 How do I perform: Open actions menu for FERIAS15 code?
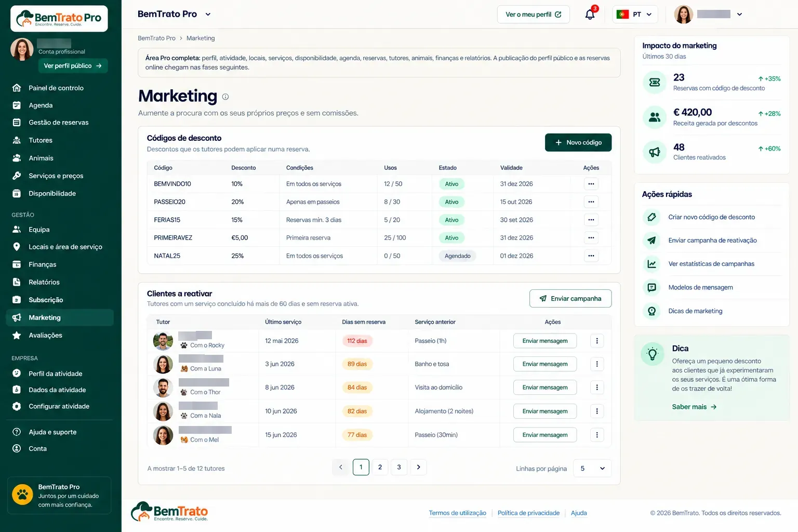click(591, 220)
